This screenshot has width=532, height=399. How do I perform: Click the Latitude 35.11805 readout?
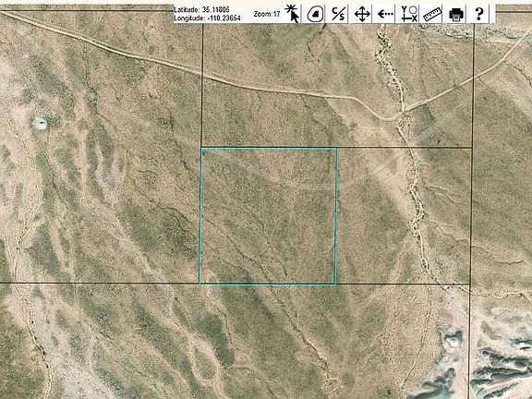coord(201,9)
